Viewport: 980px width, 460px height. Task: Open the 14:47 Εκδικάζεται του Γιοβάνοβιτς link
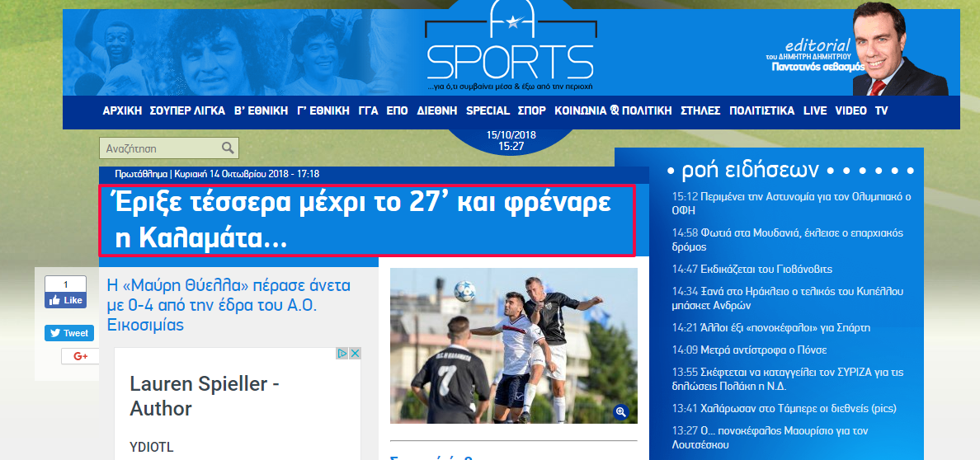(751, 270)
